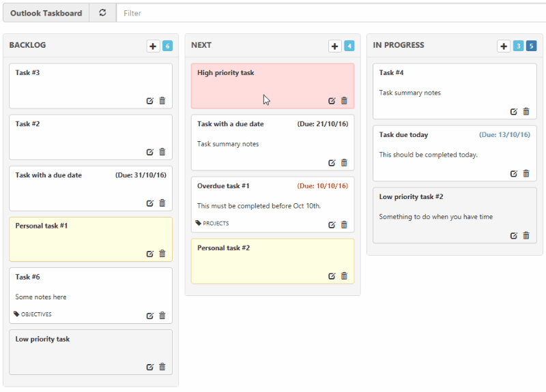Screen dimensions: 546x392
Task: Select the Task #2 title
Action: (x=27, y=124)
